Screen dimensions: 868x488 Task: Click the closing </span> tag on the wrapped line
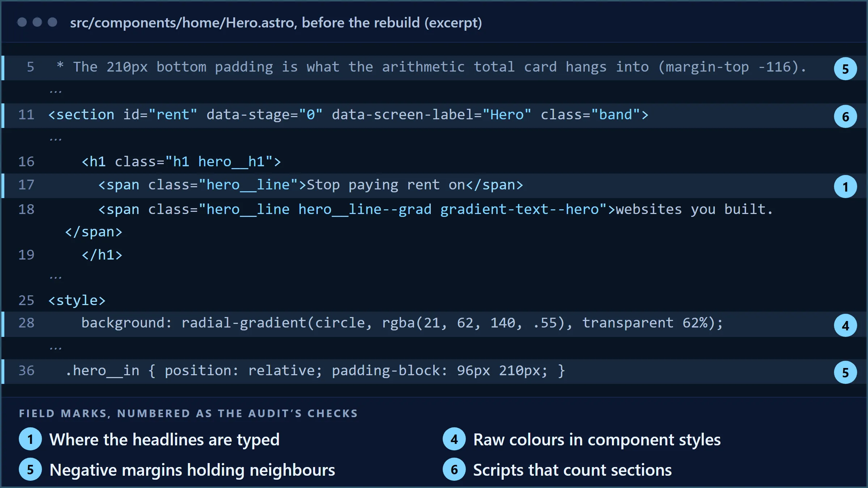[x=94, y=232]
